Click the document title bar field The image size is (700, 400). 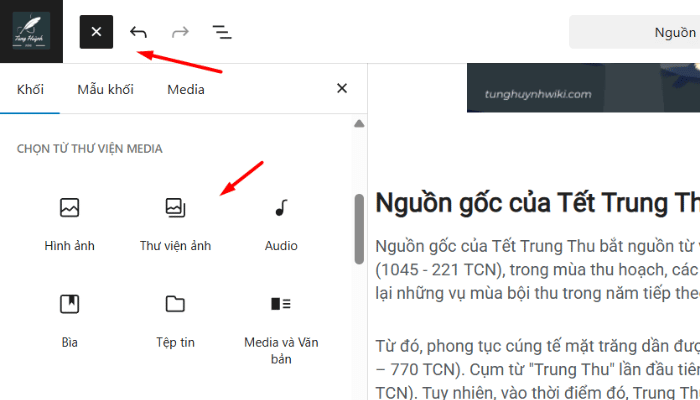point(634,32)
